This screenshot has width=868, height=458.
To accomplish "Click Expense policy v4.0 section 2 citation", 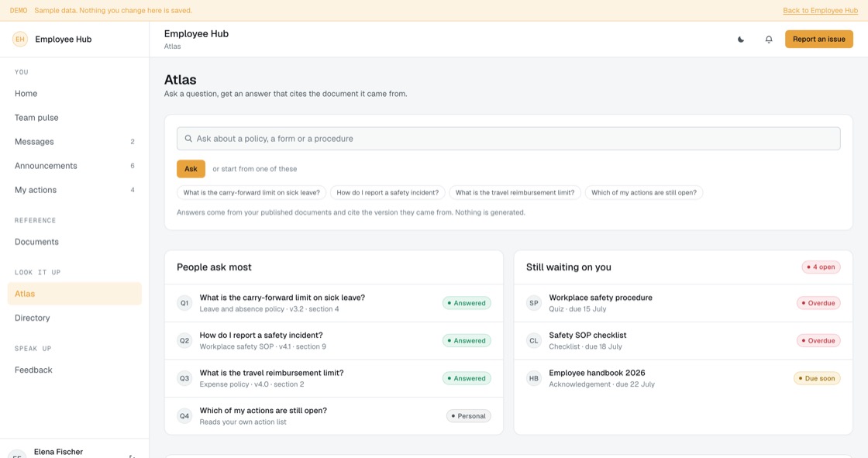I will click(251, 384).
